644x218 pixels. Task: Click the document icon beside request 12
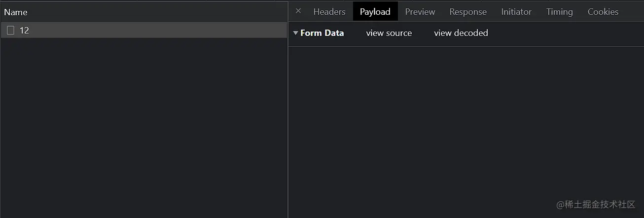[x=10, y=31]
